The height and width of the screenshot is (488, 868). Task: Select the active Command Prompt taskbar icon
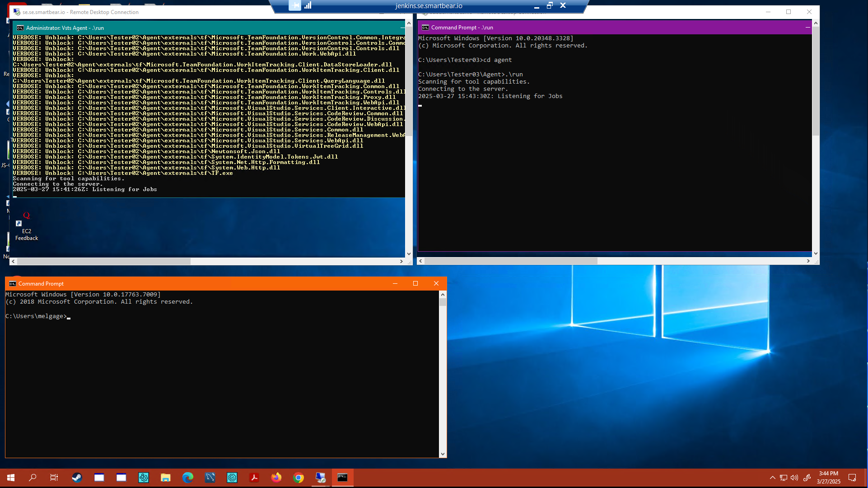pos(342,478)
